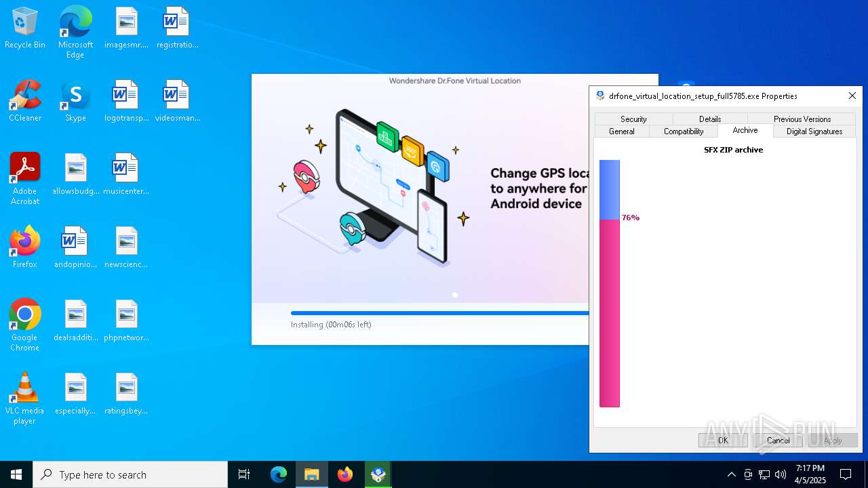Viewport: 868px width, 488px height.
Task: Select the ratingsbey image file
Action: click(126, 394)
